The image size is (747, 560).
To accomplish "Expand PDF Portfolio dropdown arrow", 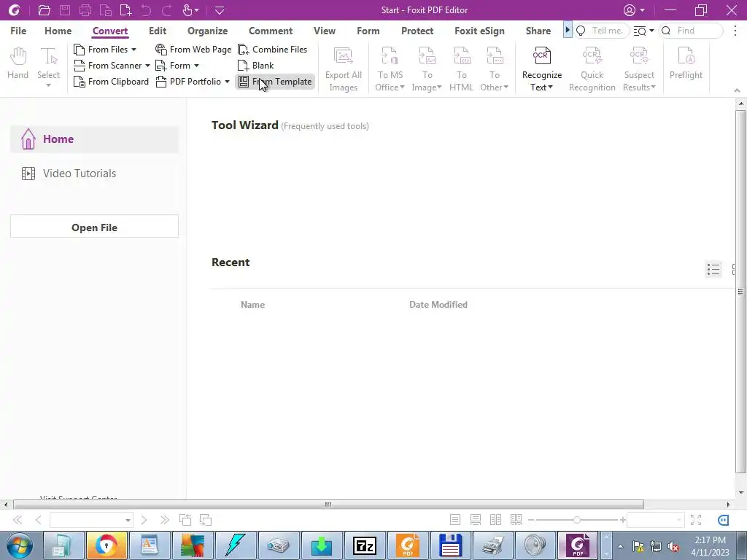I will [x=228, y=82].
